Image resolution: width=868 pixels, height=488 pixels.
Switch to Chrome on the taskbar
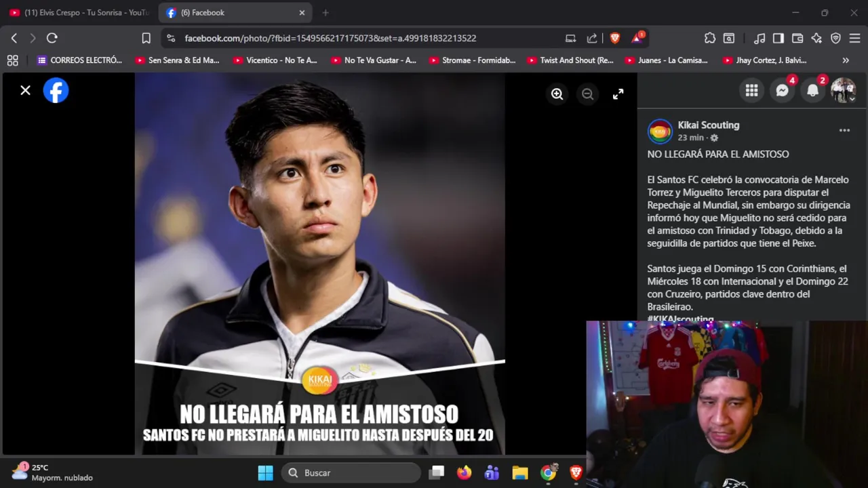point(548,472)
